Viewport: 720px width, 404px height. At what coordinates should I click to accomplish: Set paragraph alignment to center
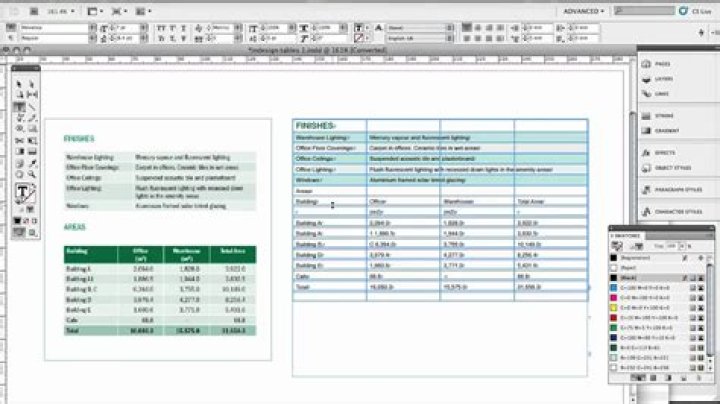(478, 28)
